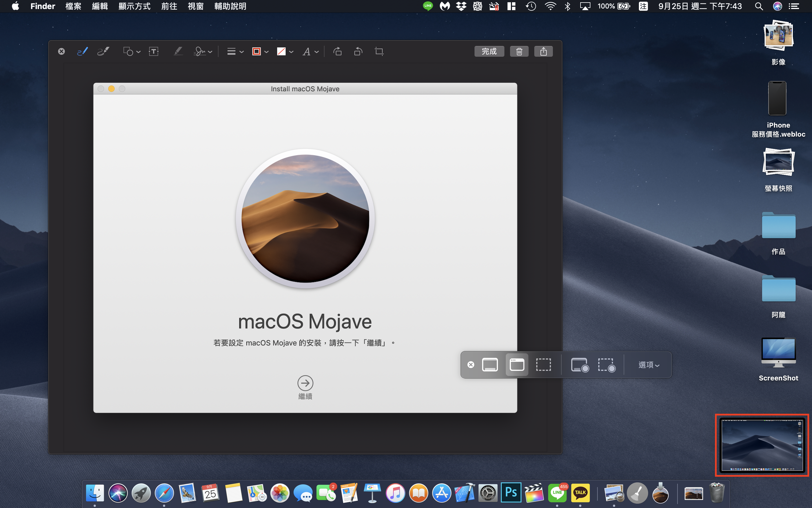Open Spotlight search
This screenshot has height=508, width=812.
759,6
